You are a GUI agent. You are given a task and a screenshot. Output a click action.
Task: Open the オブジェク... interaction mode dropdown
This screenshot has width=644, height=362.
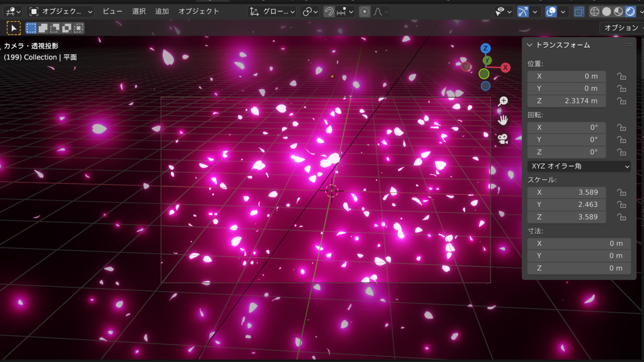click(61, 11)
